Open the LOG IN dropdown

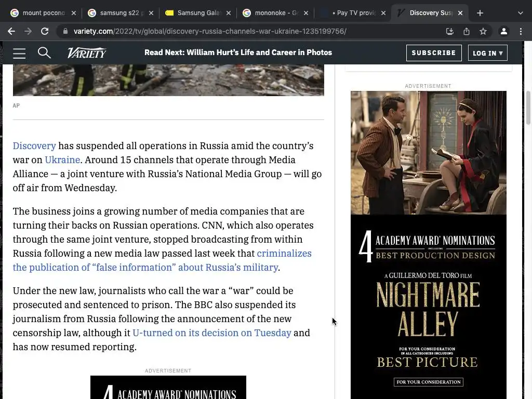487,53
